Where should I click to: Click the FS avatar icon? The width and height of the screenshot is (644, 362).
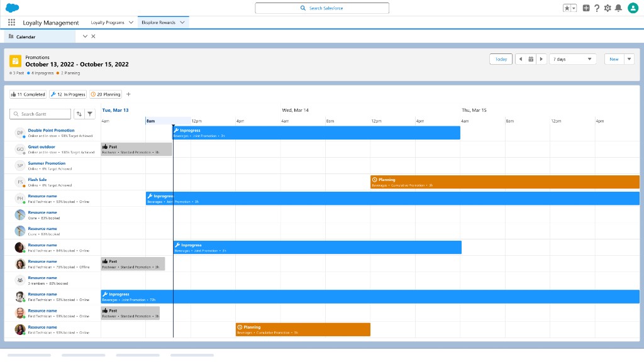tap(19, 182)
